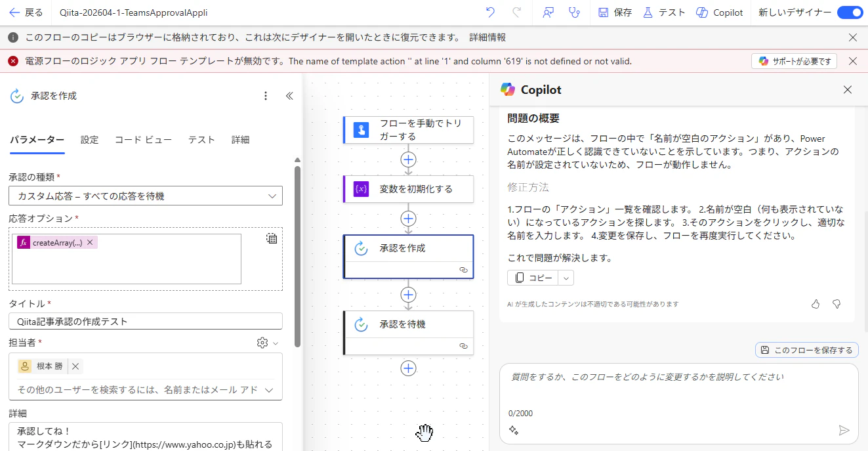868x451 pixels.
Task: Click the purple variable icon
Action: [x=362, y=189]
